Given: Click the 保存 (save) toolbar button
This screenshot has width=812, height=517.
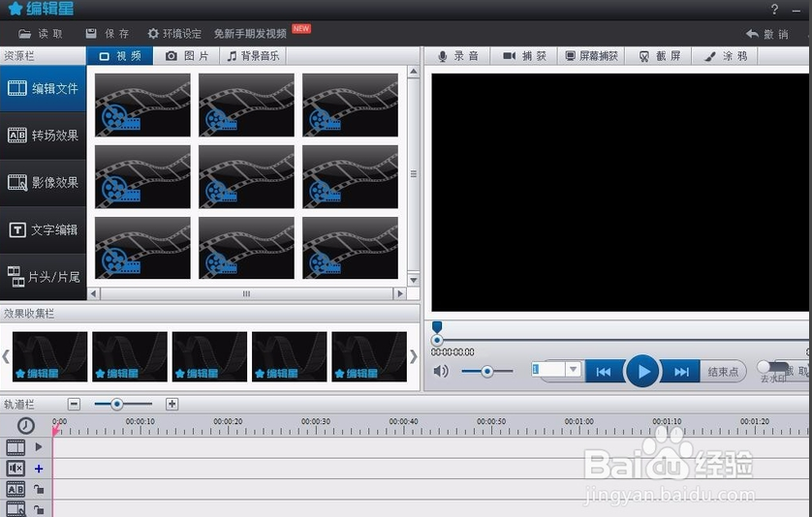Looking at the screenshot, I should click(x=108, y=34).
